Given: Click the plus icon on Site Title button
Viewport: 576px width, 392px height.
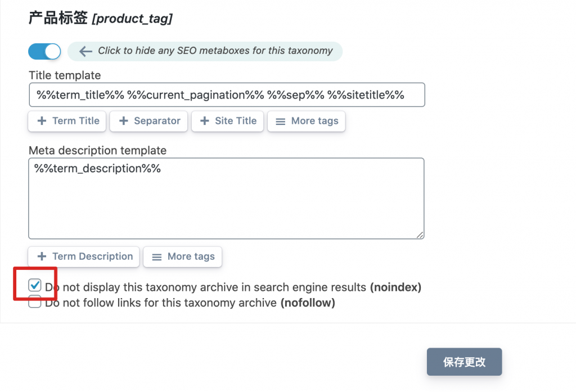Looking at the screenshot, I should click(205, 121).
